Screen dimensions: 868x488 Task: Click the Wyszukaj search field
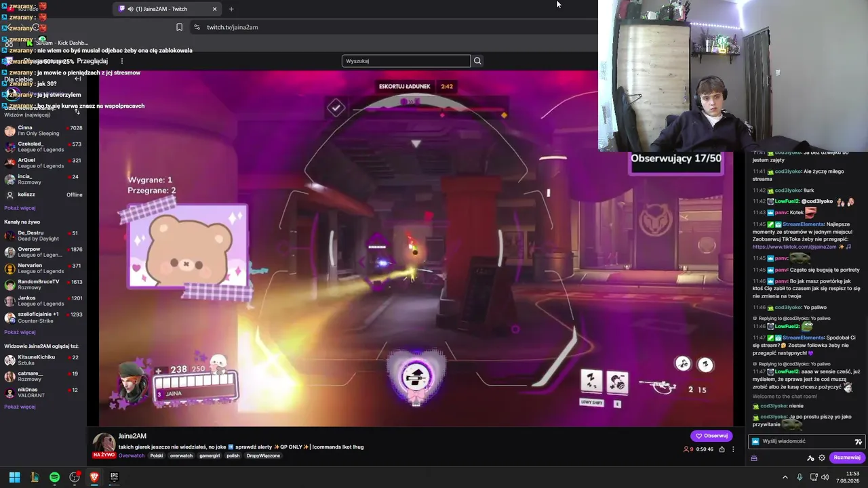pyautogui.click(x=406, y=61)
